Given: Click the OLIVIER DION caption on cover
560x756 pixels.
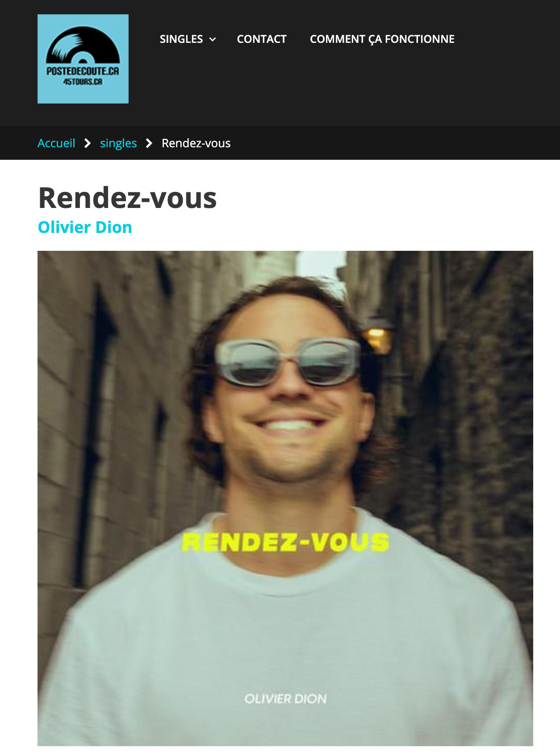Looking at the screenshot, I should coord(286,699).
